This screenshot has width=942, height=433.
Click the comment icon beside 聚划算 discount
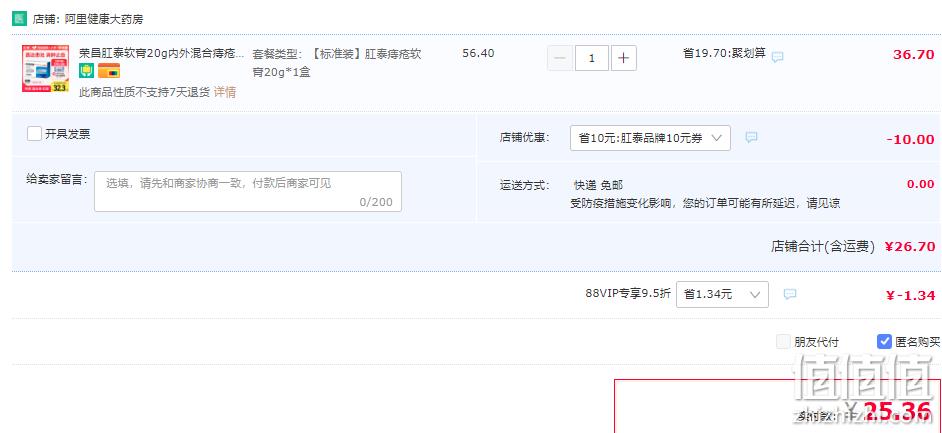[x=777, y=57]
